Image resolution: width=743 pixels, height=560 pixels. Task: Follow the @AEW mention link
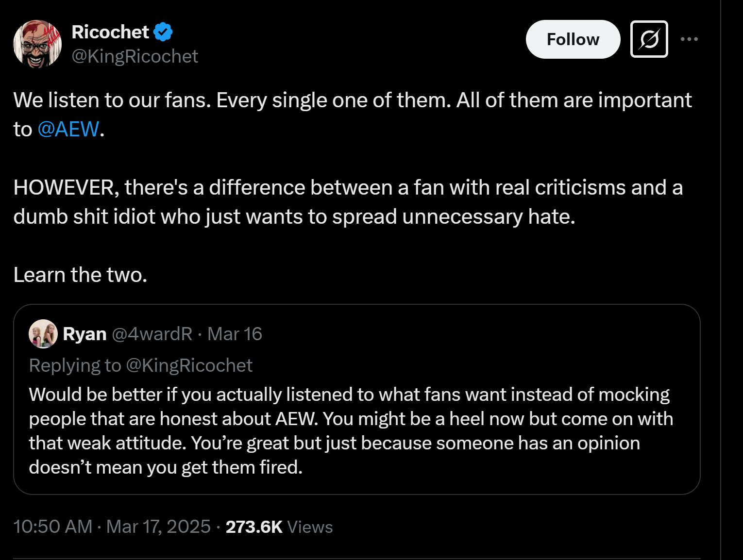pyautogui.click(x=68, y=129)
